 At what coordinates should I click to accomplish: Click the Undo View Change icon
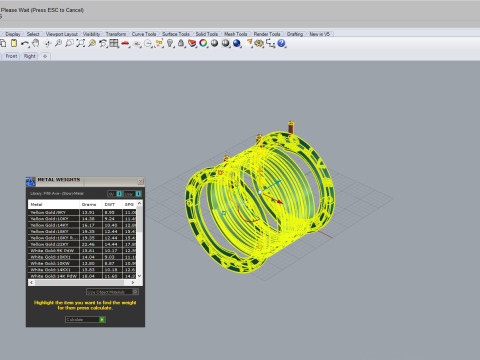[x=103, y=43]
